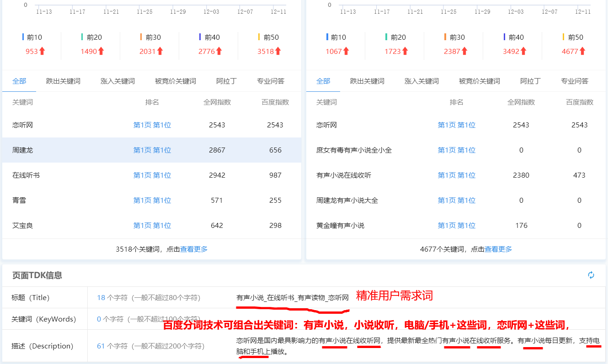Image resolution: width=608 pixels, height=364 pixels.
Task: Toggle the 前40 color marker in left chart
Action: [200, 37]
